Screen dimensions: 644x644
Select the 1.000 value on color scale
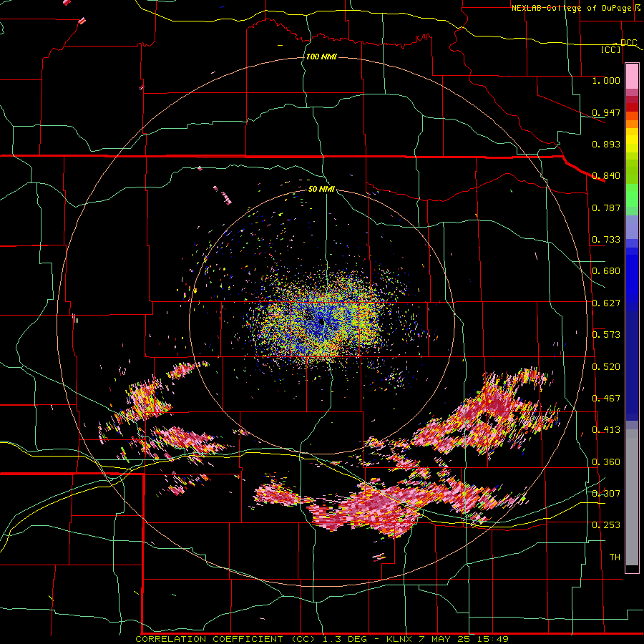pos(606,80)
